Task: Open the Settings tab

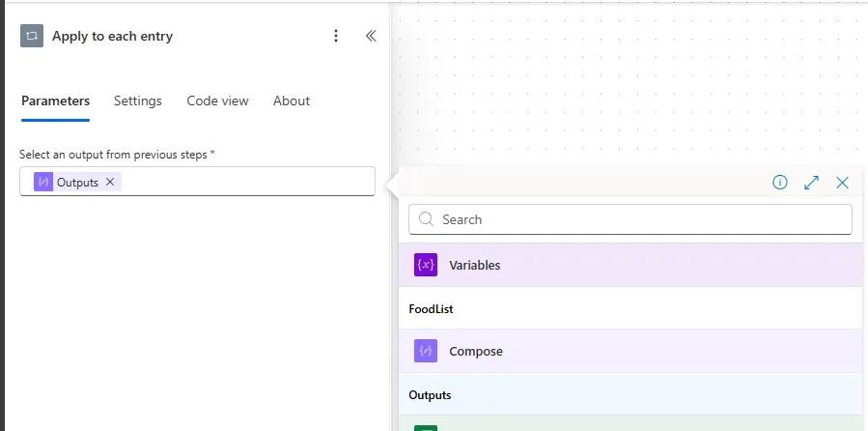Action: click(137, 101)
